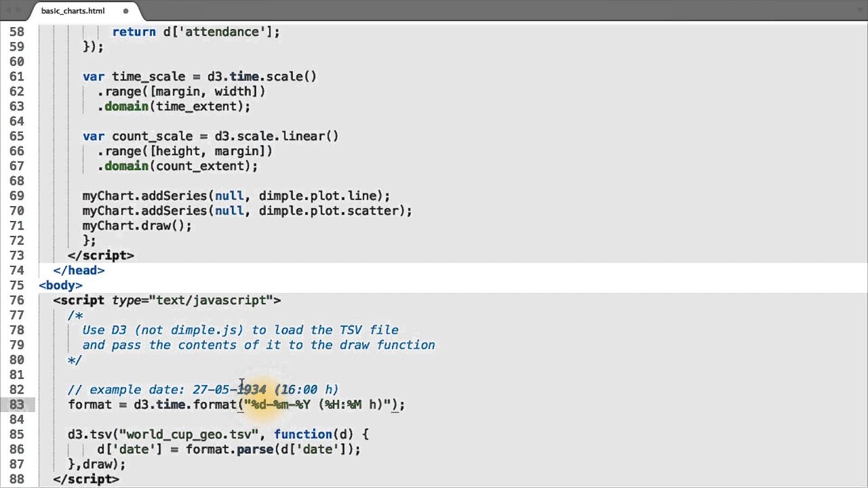Click line number 88 in the gutter
The width and height of the screenshot is (868, 488).
tap(17, 479)
